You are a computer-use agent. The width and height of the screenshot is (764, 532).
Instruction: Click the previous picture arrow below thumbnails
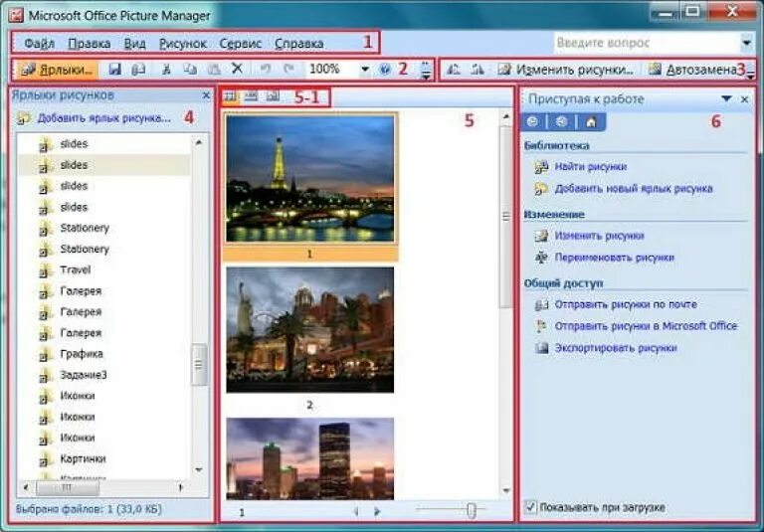(357, 511)
